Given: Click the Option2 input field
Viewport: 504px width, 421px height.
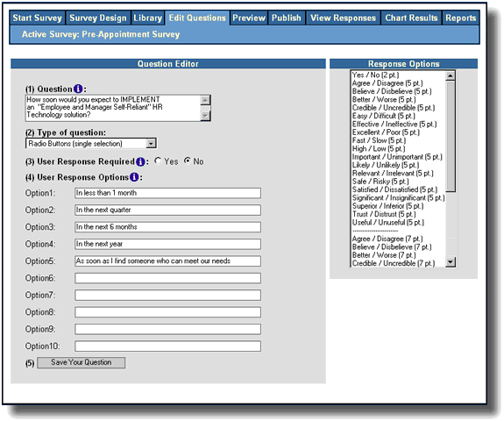Looking at the screenshot, I should click(x=167, y=210).
